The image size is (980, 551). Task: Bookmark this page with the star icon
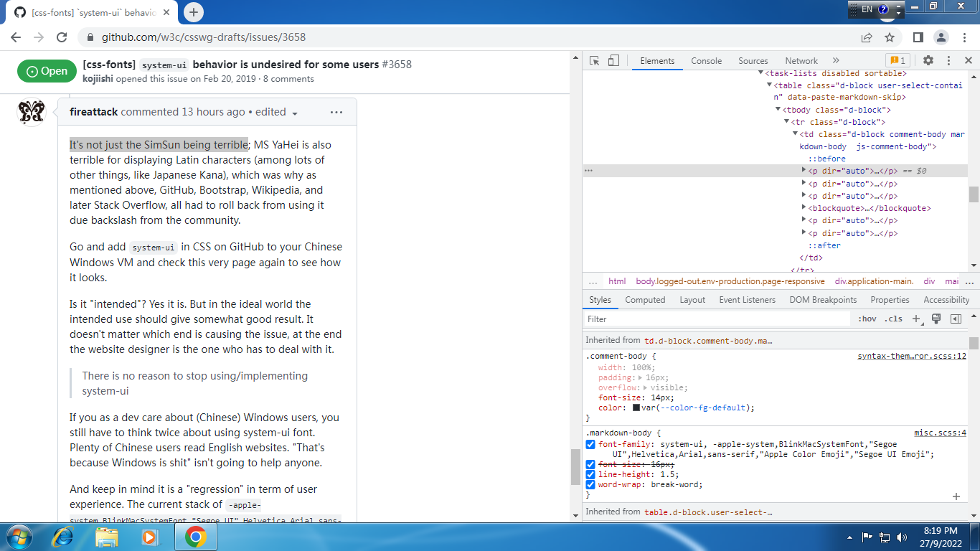tap(890, 37)
